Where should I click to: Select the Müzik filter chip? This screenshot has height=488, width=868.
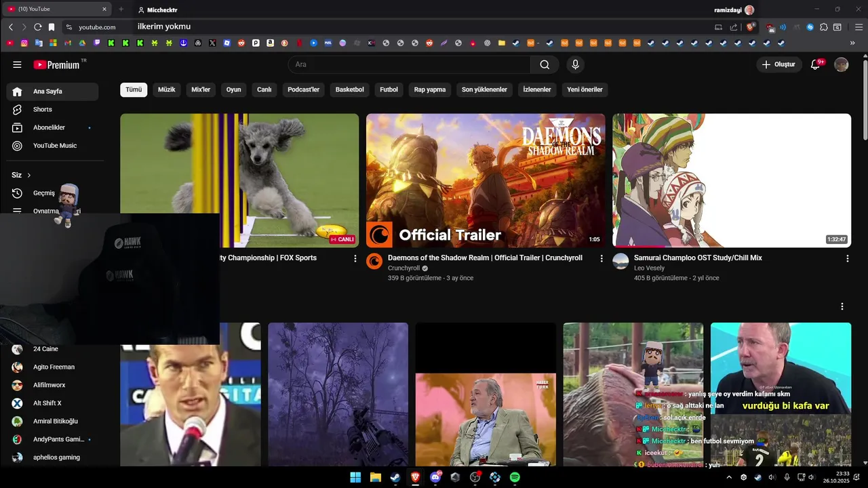click(x=167, y=89)
